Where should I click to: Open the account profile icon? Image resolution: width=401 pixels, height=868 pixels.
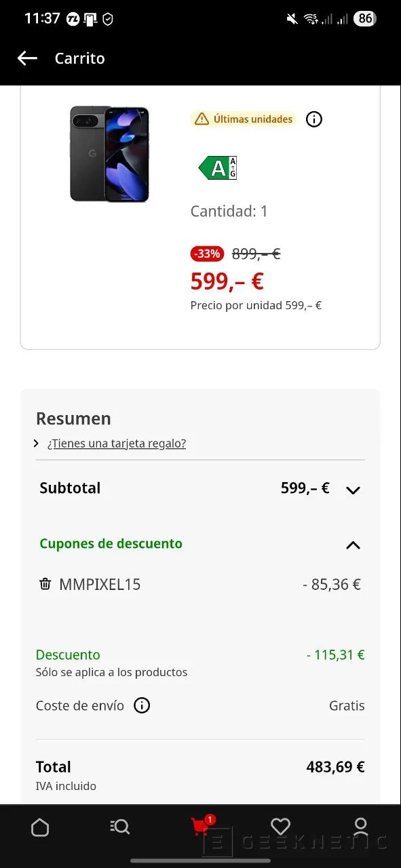tap(360, 827)
